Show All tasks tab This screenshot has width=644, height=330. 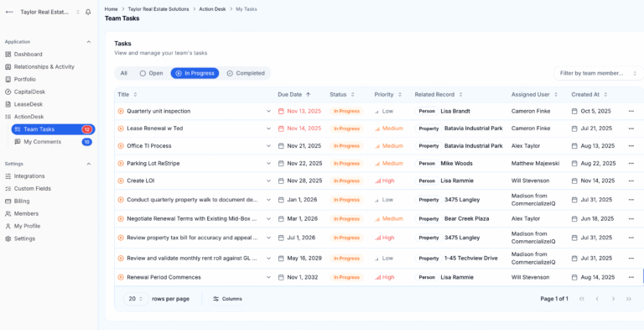tap(123, 73)
